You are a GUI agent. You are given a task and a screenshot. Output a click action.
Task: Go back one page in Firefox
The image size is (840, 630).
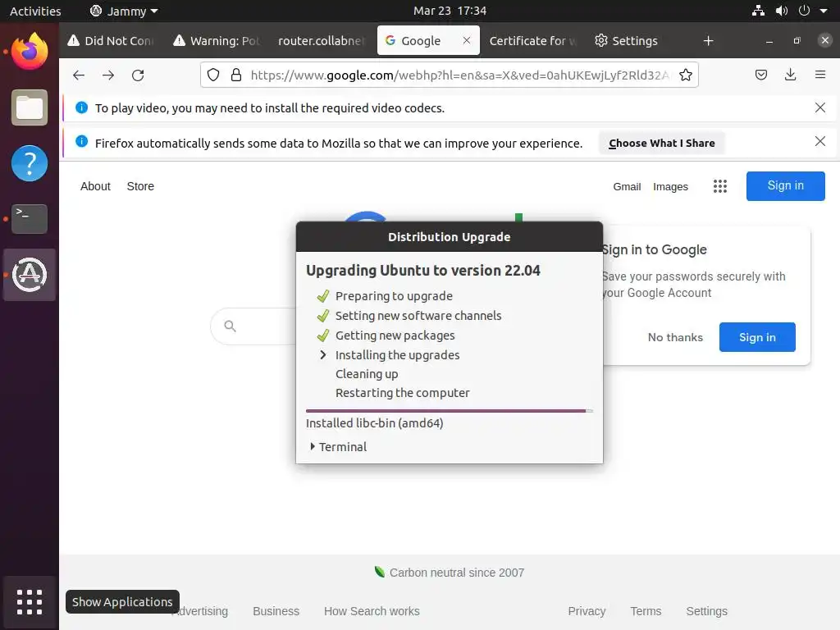tap(79, 75)
